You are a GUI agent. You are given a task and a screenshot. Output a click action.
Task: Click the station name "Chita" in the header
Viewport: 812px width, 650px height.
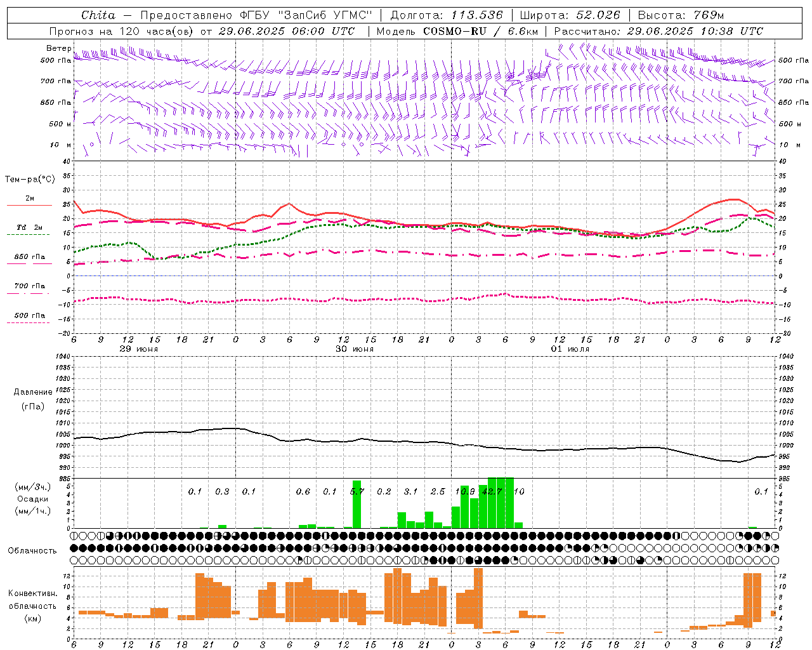[98, 15]
